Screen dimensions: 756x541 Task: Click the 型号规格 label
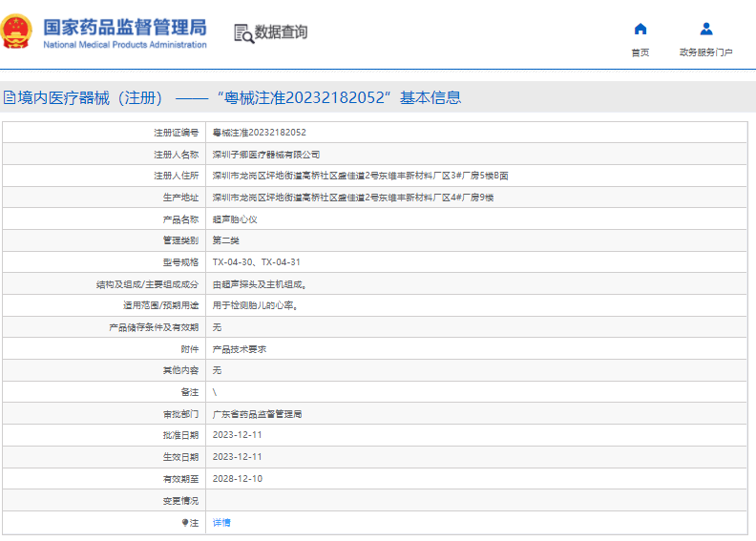pos(180,262)
